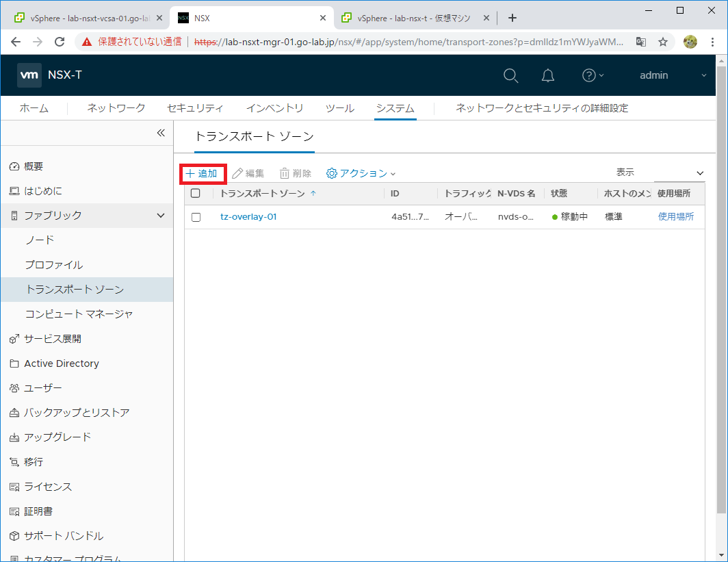Go to the ツール tab
Image resolution: width=728 pixels, height=562 pixels.
(340, 108)
